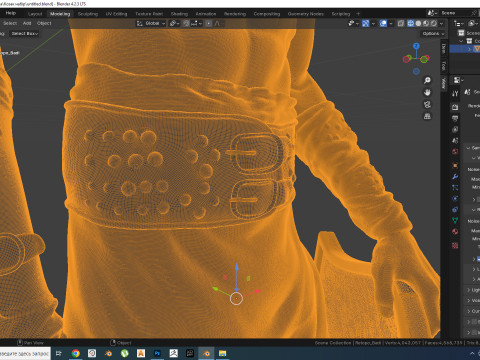The image size is (480, 360).
Task: Open the Particles properties tab icon
Action: click(x=455, y=188)
